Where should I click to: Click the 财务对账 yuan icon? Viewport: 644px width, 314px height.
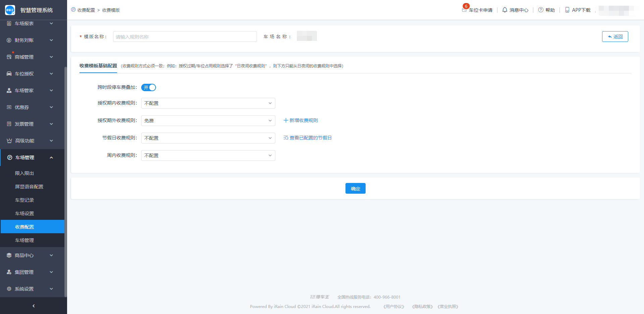9,40
